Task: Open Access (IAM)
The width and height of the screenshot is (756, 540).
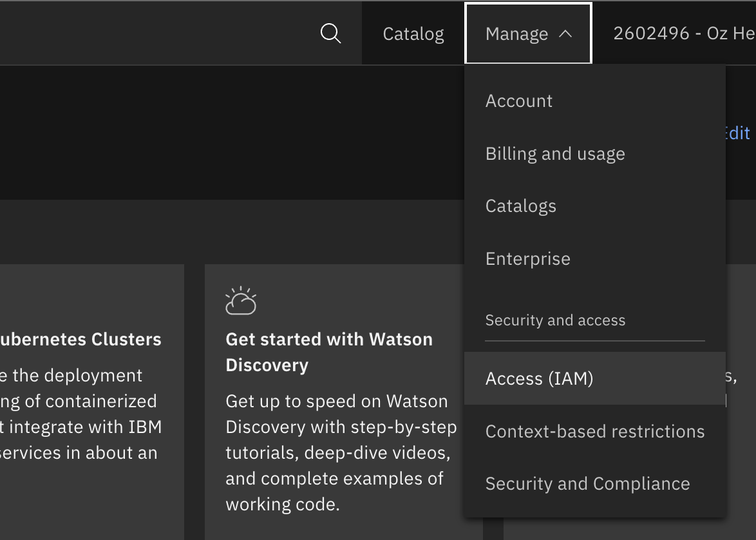Action: tap(539, 379)
